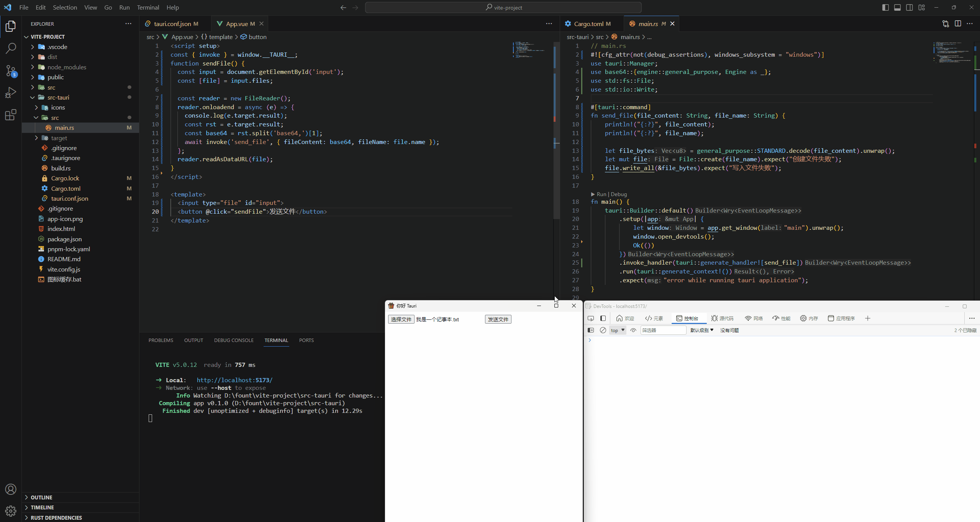Open Run and Debug view
The height and width of the screenshot is (522, 980).
(11, 93)
